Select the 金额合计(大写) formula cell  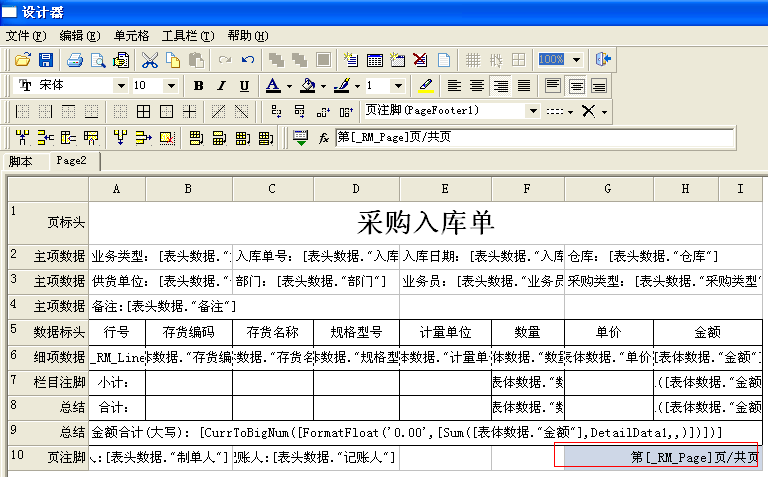point(425,432)
